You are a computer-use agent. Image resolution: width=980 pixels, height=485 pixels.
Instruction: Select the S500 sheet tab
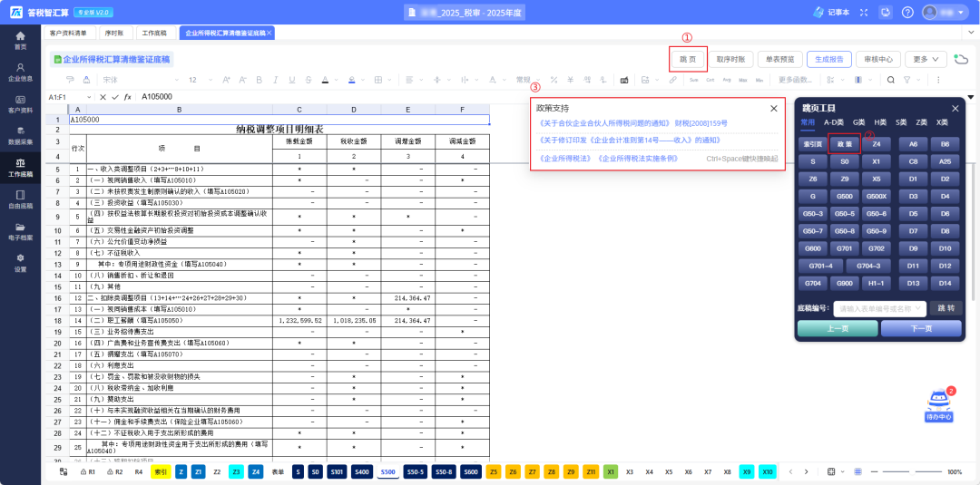point(388,472)
